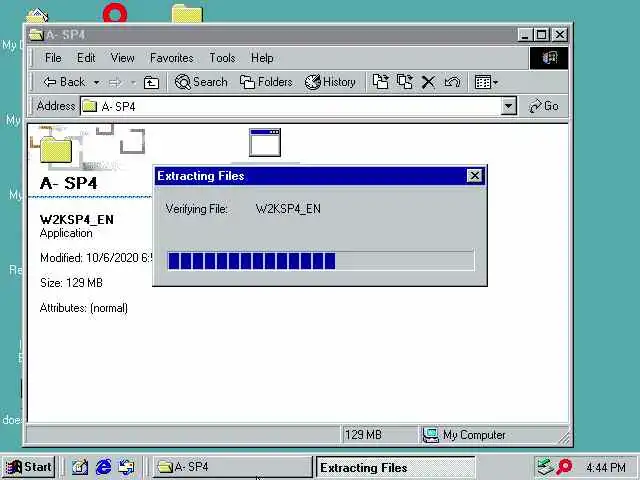The image size is (640, 480).
Task: Click the 4:44 PM system clock
Action: pyautogui.click(x=606, y=467)
